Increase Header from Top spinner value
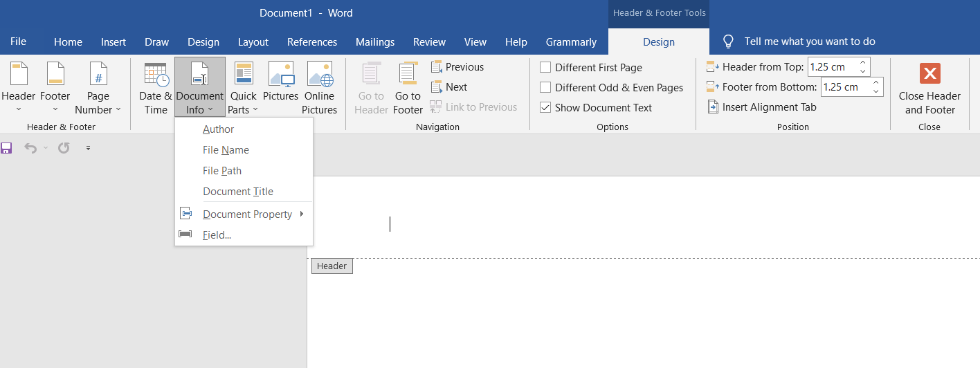This screenshot has height=368, width=980. pos(862,64)
